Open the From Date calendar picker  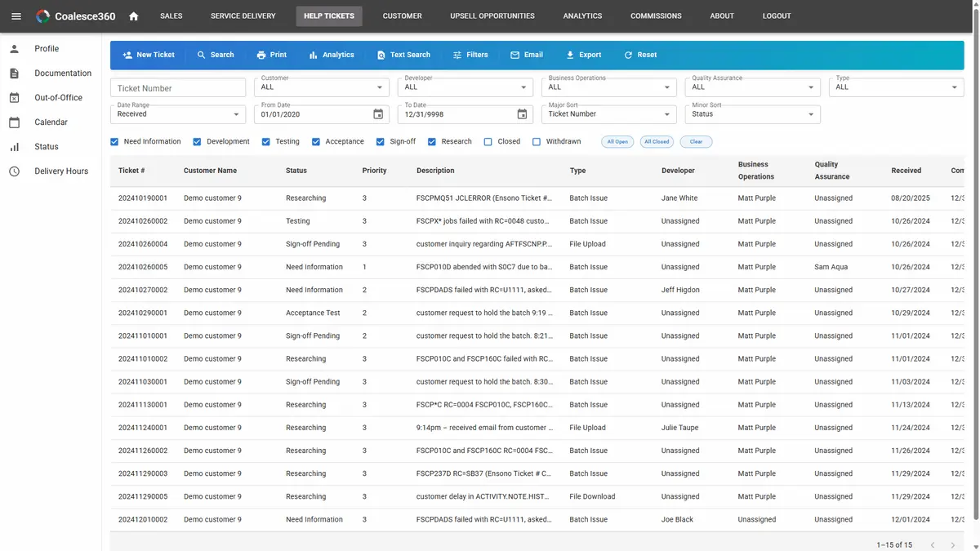(x=377, y=114)
